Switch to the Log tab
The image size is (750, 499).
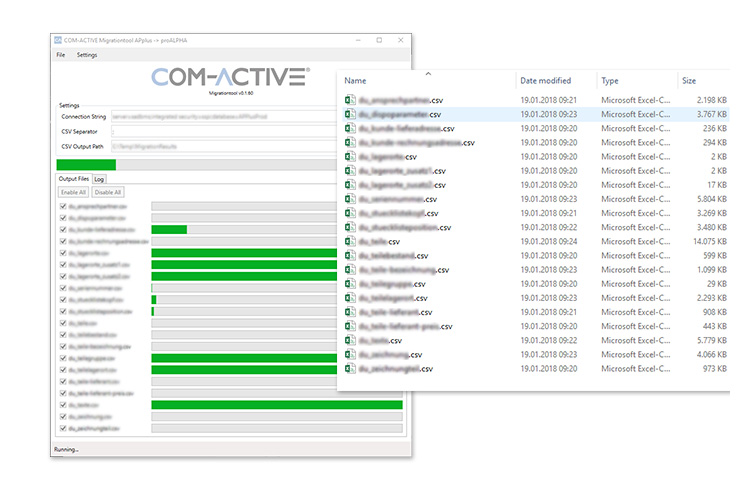point(99,179)
